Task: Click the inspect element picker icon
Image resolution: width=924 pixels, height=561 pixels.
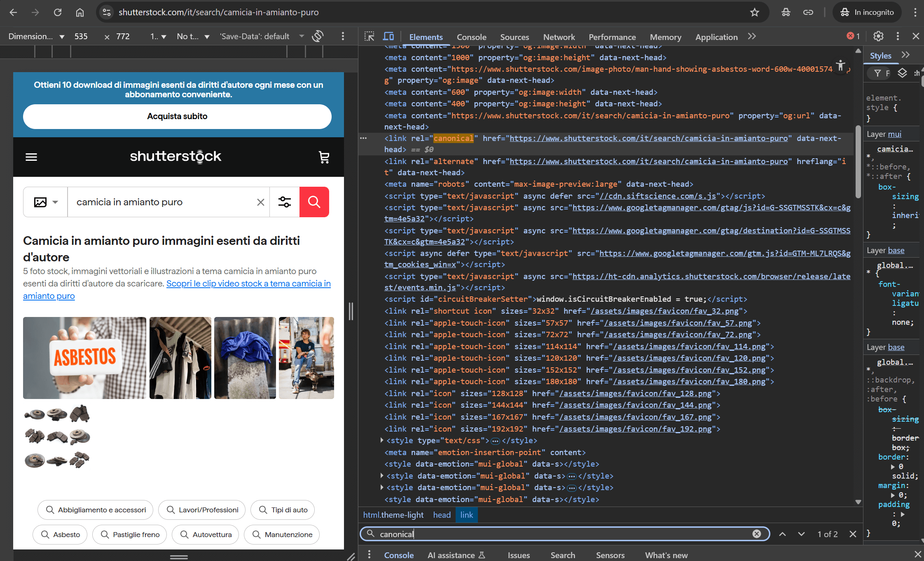Action: click(x=369, y=36)
